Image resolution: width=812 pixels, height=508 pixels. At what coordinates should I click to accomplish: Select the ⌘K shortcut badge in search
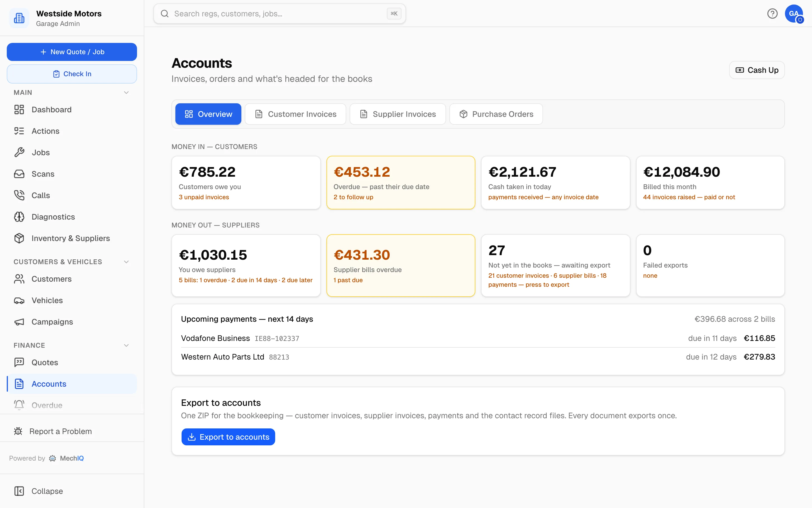[x=394, y=14]
